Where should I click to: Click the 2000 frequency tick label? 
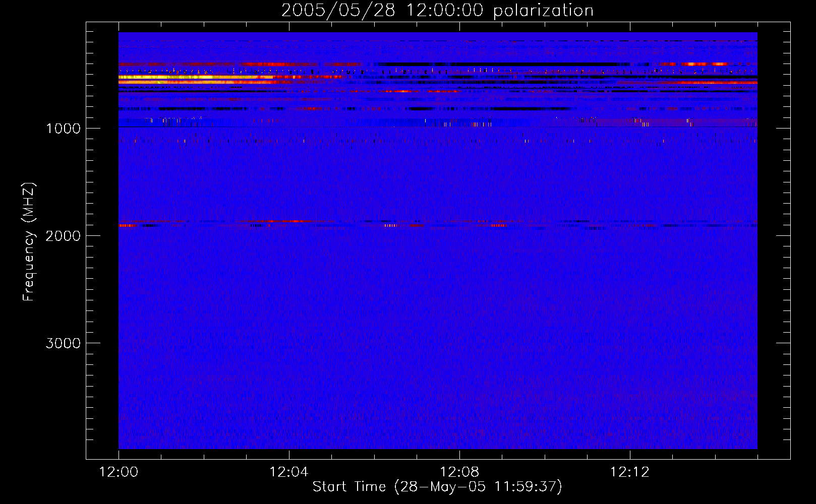pyautogui.click(x=63, y=236)
